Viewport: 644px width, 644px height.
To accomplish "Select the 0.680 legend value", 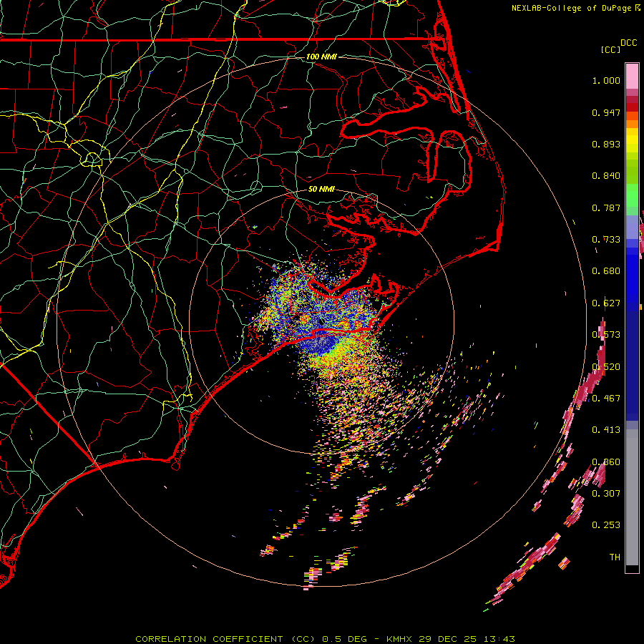I will coord(606,271).
